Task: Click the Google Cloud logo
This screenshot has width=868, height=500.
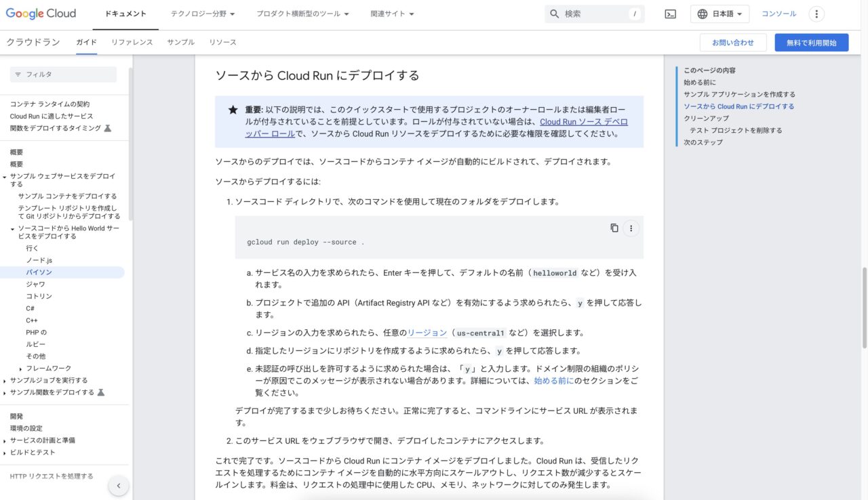Action: [x=41, y=14]
